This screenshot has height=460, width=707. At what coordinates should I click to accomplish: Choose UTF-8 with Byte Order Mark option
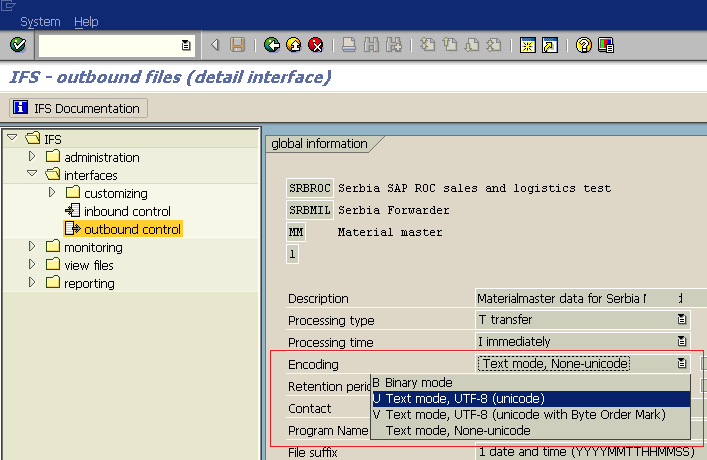(530, 414)
